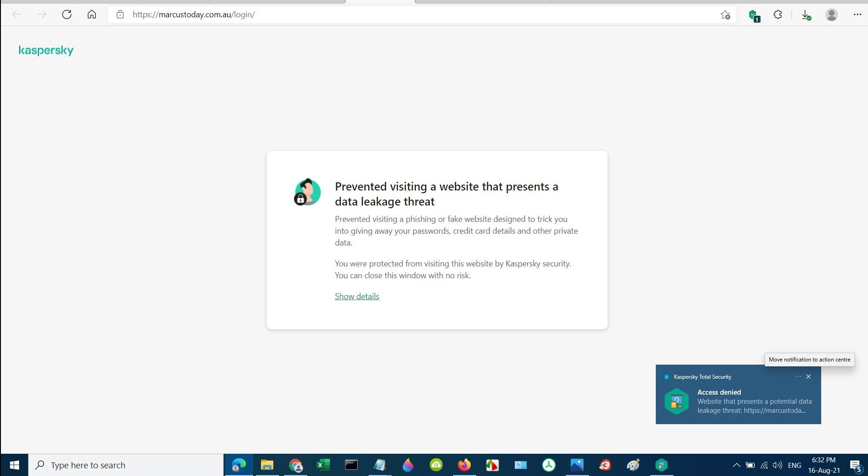Open the Windows Start menu
The height and width of the screenshot is (476, 868).
click(15, 465)
